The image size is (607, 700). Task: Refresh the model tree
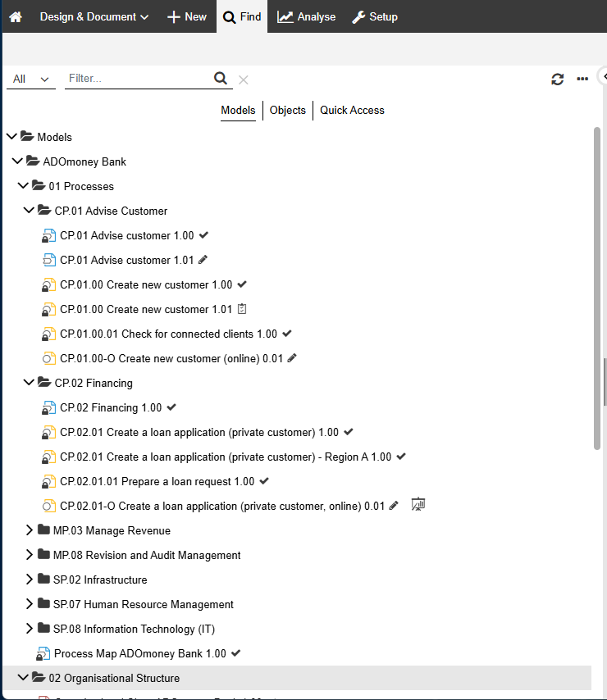tap(558, 79)
